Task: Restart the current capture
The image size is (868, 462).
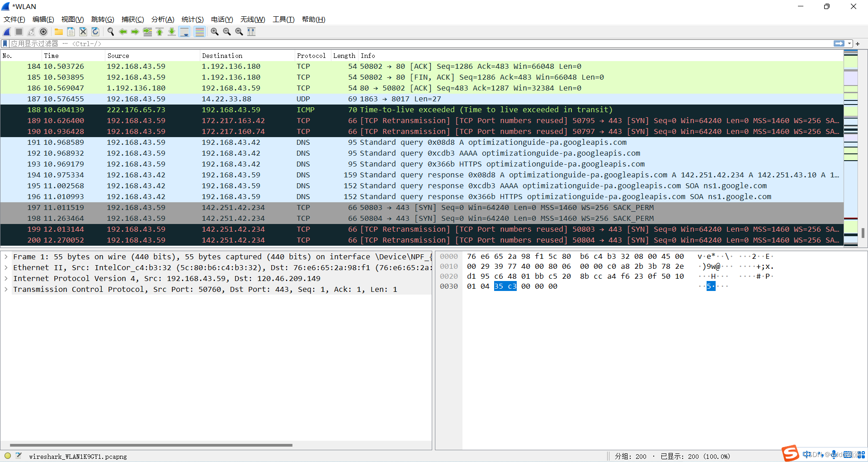Action: (31, 32)
